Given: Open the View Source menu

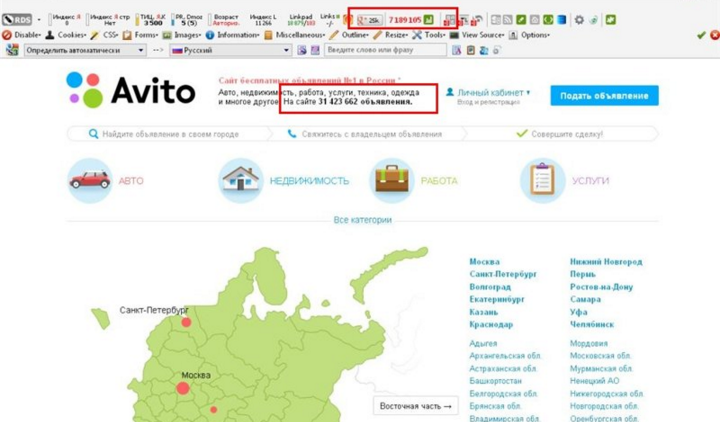Looking at the screenshot, I should point(477,35).
